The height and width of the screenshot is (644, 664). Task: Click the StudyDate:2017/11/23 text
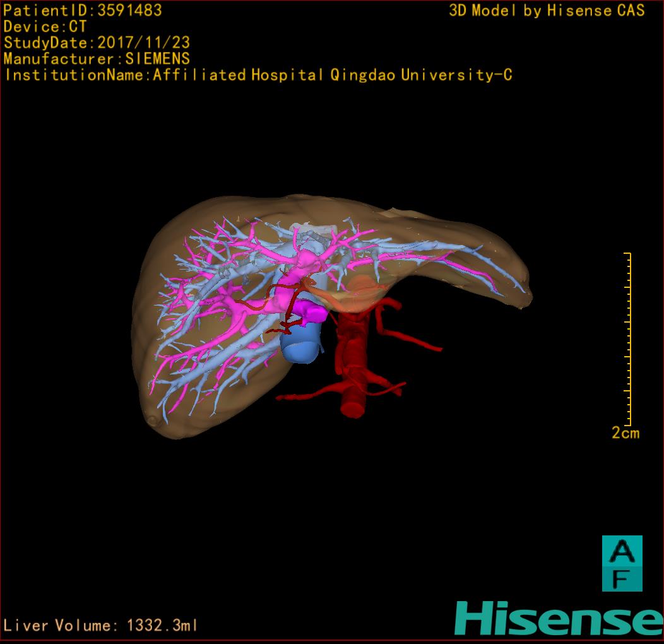(97, 42)
